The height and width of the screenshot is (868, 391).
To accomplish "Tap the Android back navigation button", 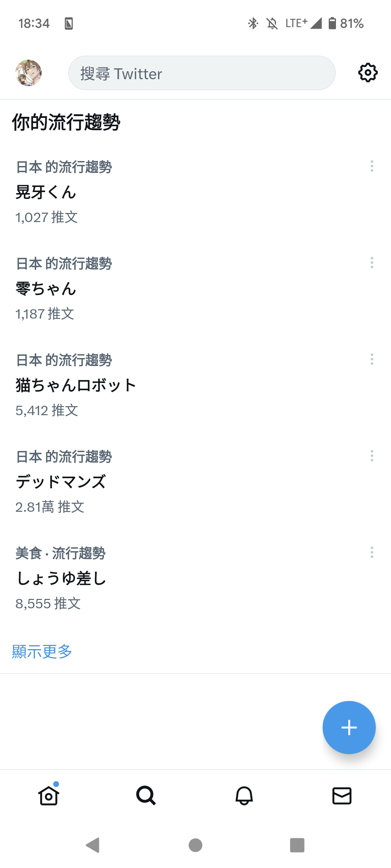I will tap(93, 845).
